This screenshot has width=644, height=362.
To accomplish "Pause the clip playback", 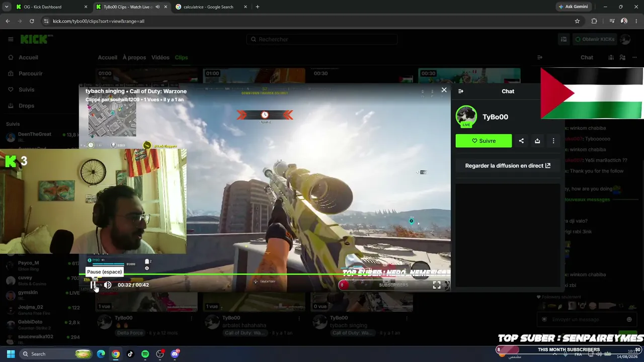I will 93,285.
